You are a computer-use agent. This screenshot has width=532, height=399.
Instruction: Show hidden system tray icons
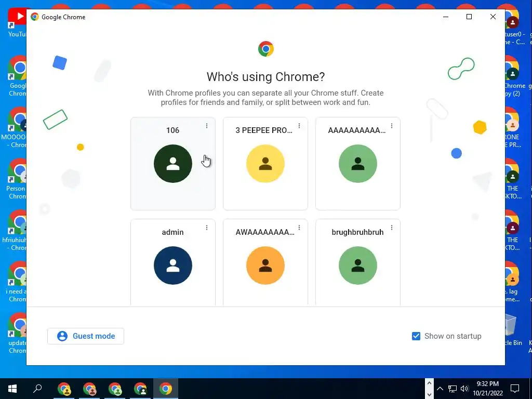point(440,389)
